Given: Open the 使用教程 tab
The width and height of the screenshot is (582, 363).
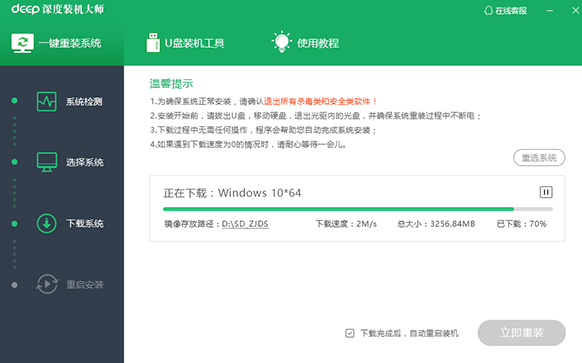Looking at the screenshot, I should [305, 43].
